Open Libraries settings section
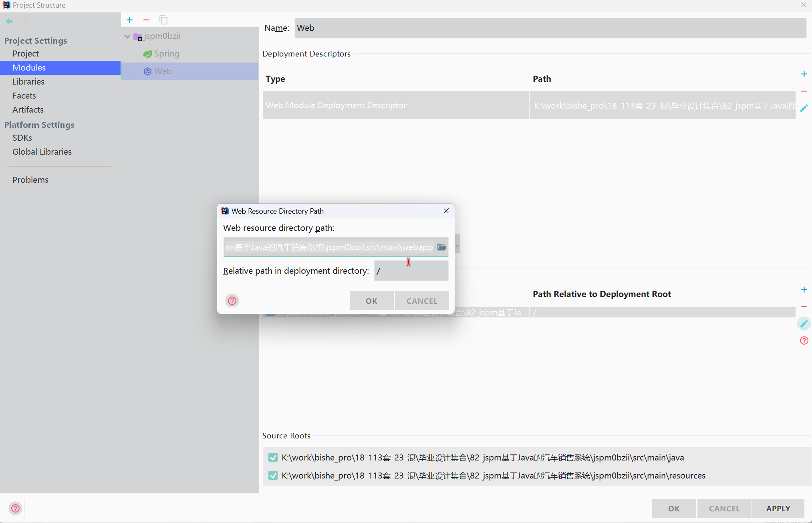This screenshot has width=812, height=523. pos(28,81)
